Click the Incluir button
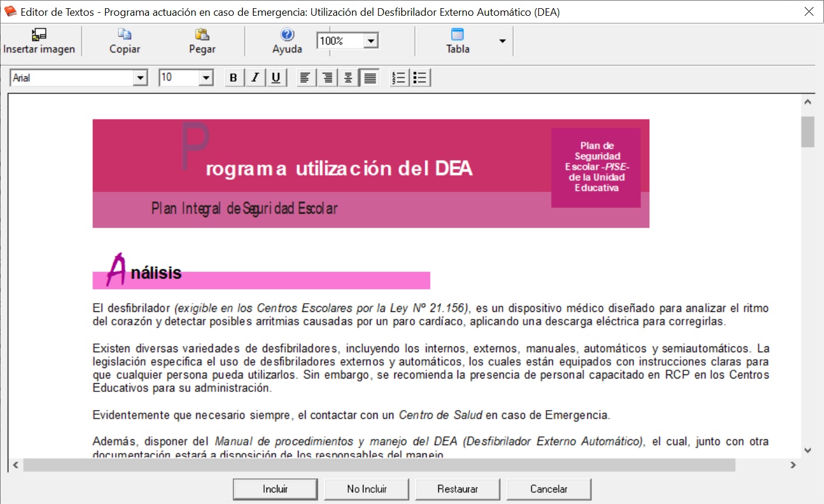Screen dimensions: 824x504 click(275, 489)
